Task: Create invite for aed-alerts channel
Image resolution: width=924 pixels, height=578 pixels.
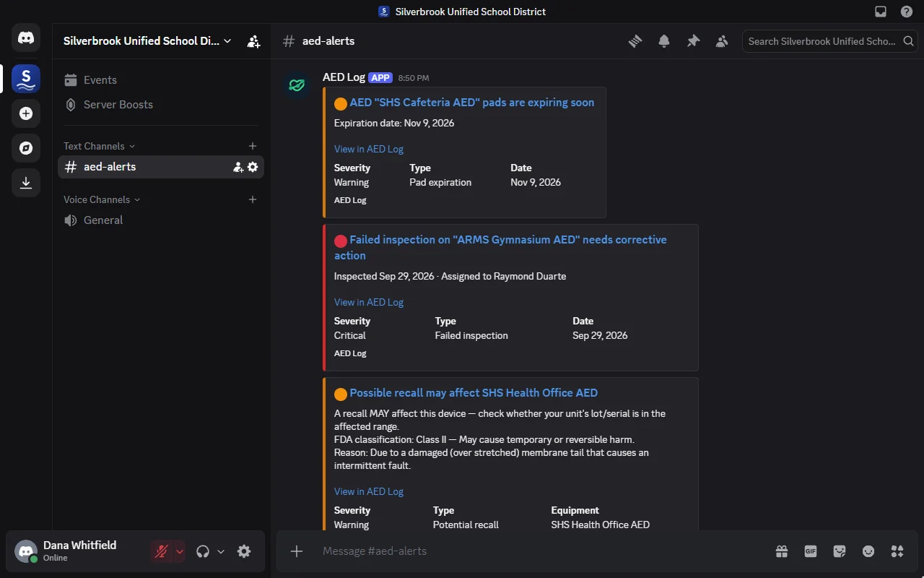Action: (x=238, y=167)
